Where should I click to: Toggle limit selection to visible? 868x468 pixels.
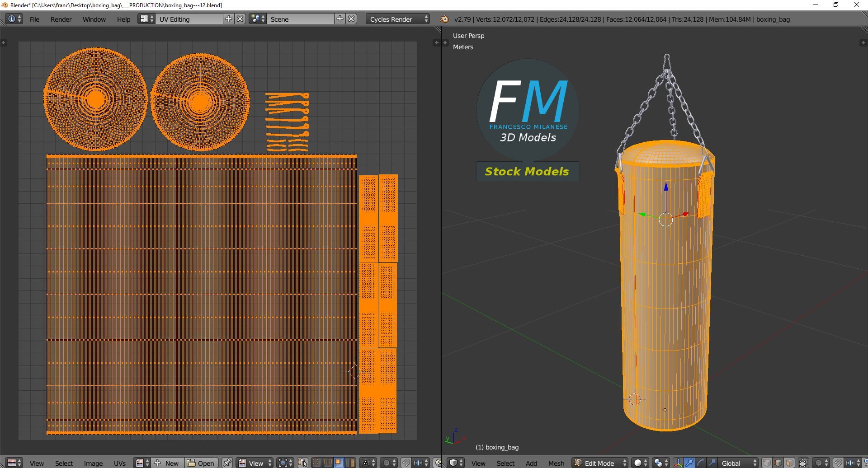(x=803, y=463)
